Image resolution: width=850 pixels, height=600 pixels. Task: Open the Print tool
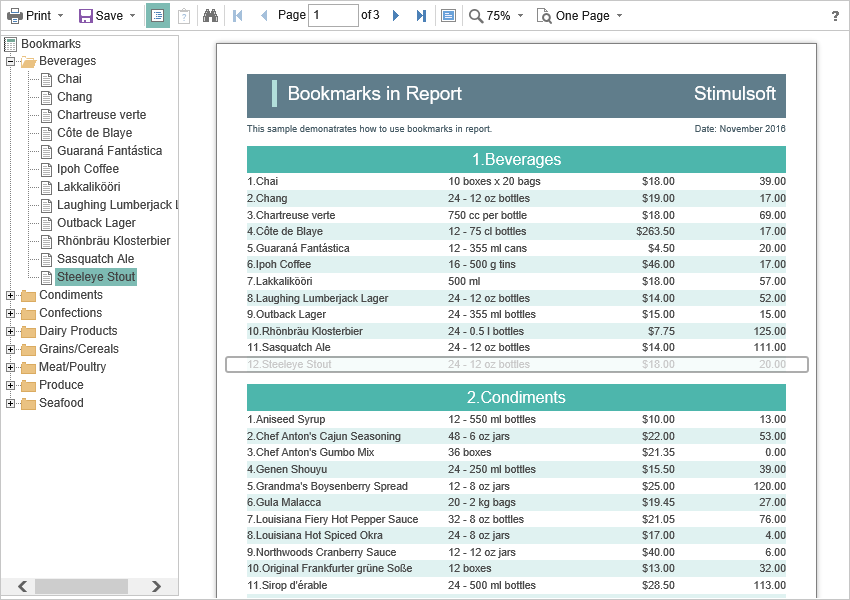coord(28,15)
